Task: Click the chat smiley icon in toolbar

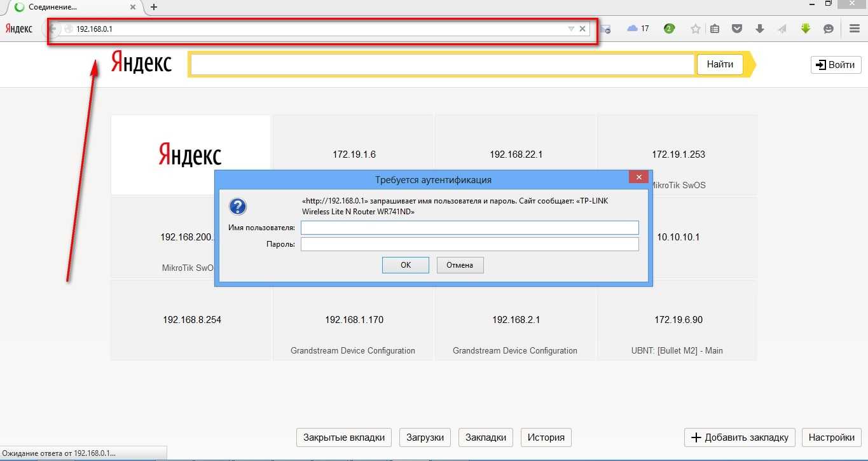Action: pos(828,29)
